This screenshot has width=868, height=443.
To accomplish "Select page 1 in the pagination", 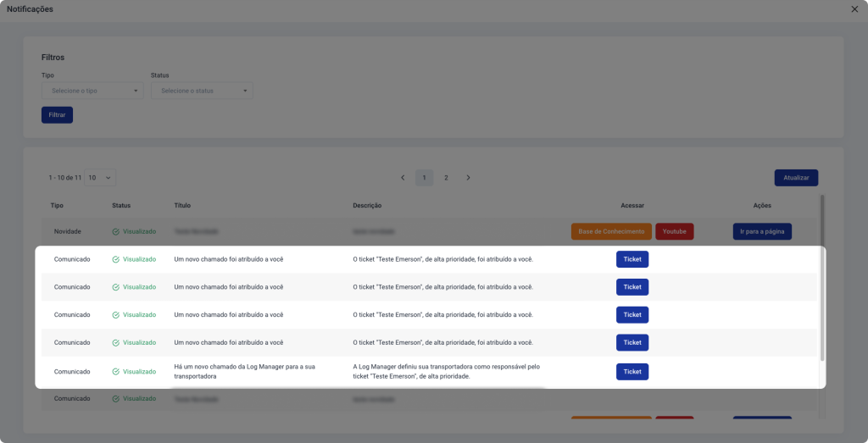I will (425, 178).
